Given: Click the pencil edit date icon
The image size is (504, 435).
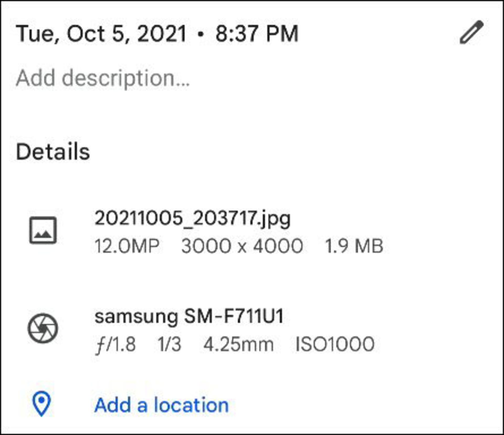Looking at the screenshot, I should click(471, 32).
